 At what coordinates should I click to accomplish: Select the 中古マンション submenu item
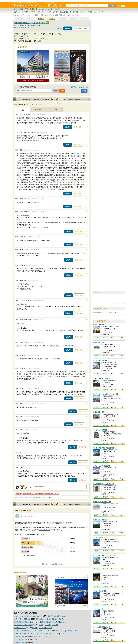tap(92, 12)
